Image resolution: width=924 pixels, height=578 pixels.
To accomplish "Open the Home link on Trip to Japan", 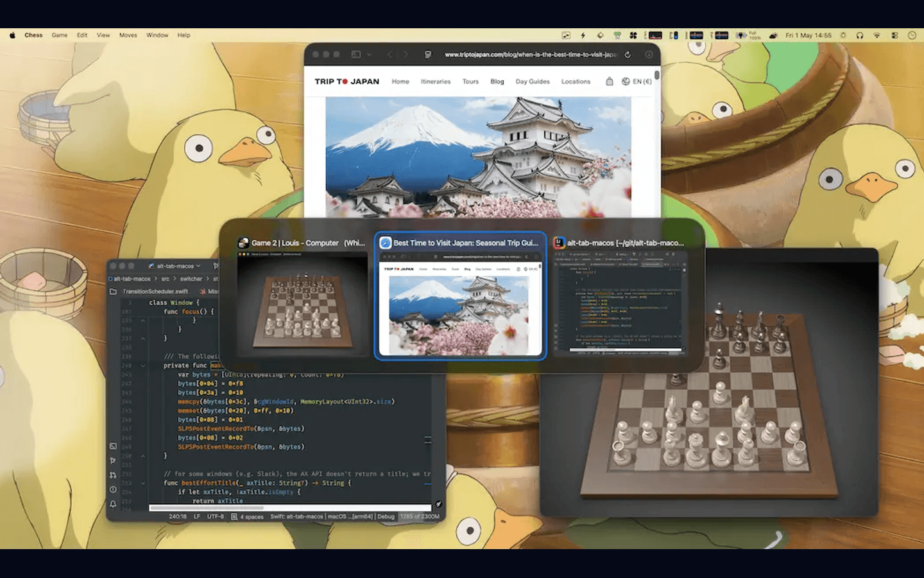I will point(400,82).
